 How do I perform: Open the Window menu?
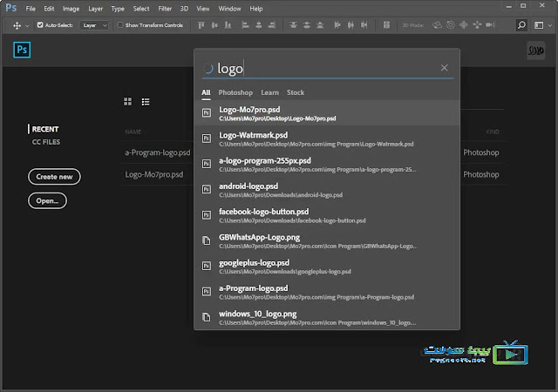tap(229, 9)
